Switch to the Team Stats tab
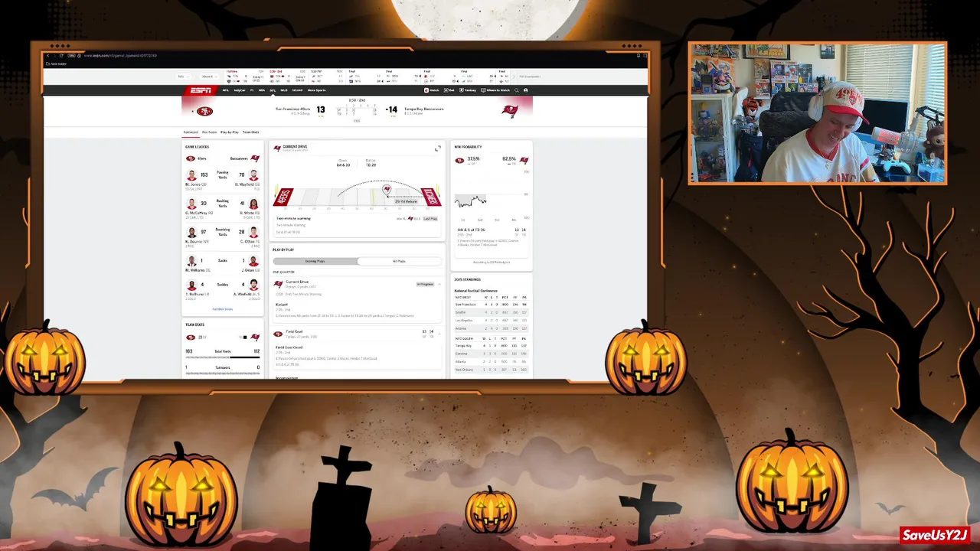The image size is (980, 551). click(x=251, y=132)
